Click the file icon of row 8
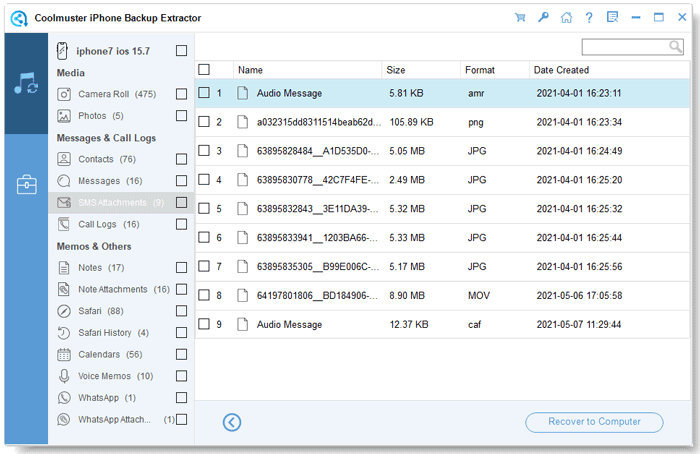This screenshot has width=700, height=454. coord(242,296)
